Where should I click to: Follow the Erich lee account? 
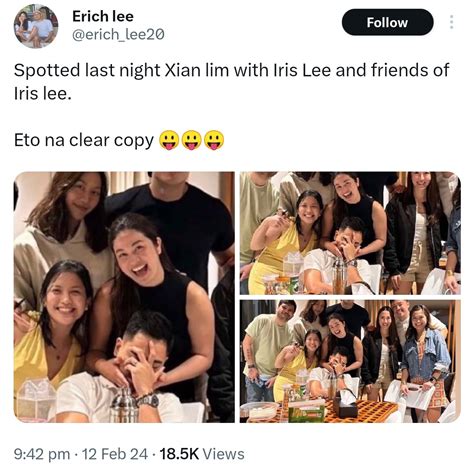tap(387, 22)
